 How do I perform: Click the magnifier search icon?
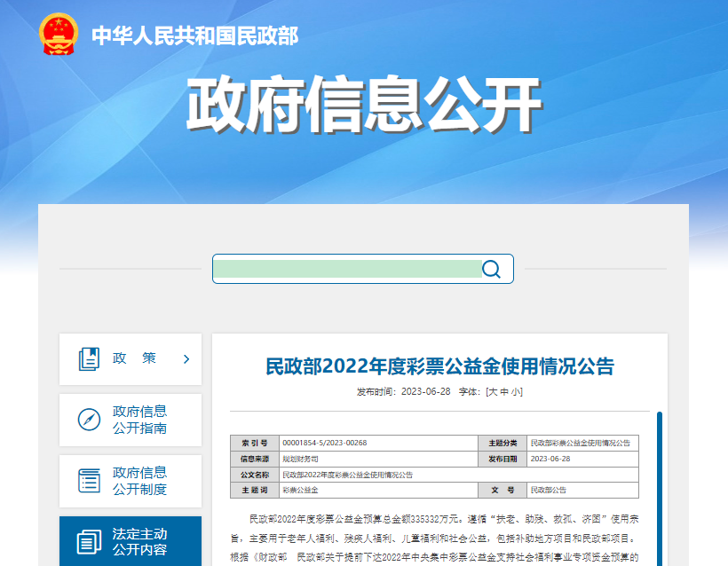point(491,269)
